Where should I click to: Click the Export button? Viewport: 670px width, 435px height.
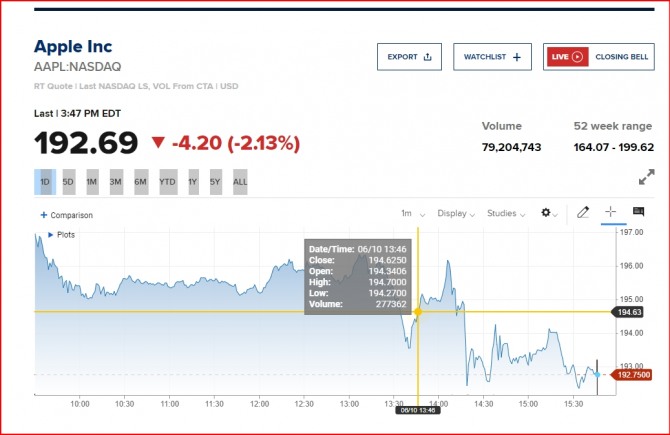coord(409,57)
